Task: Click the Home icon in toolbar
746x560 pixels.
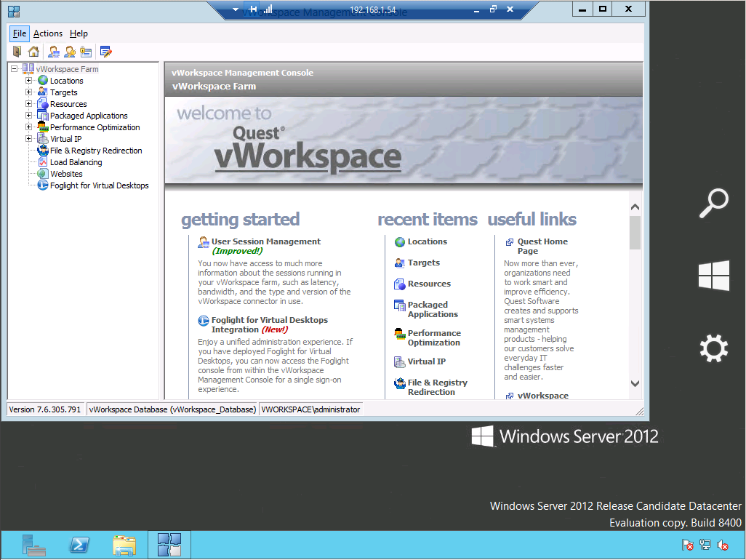Action: click(33, 52)
